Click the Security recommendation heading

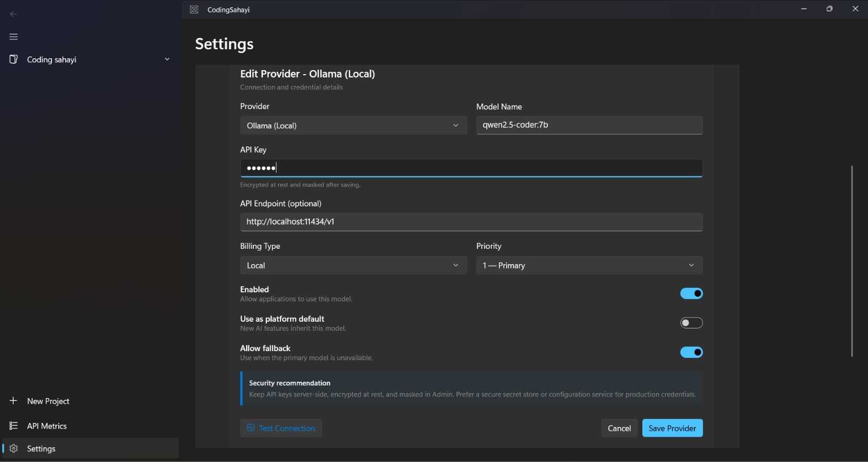290,383
